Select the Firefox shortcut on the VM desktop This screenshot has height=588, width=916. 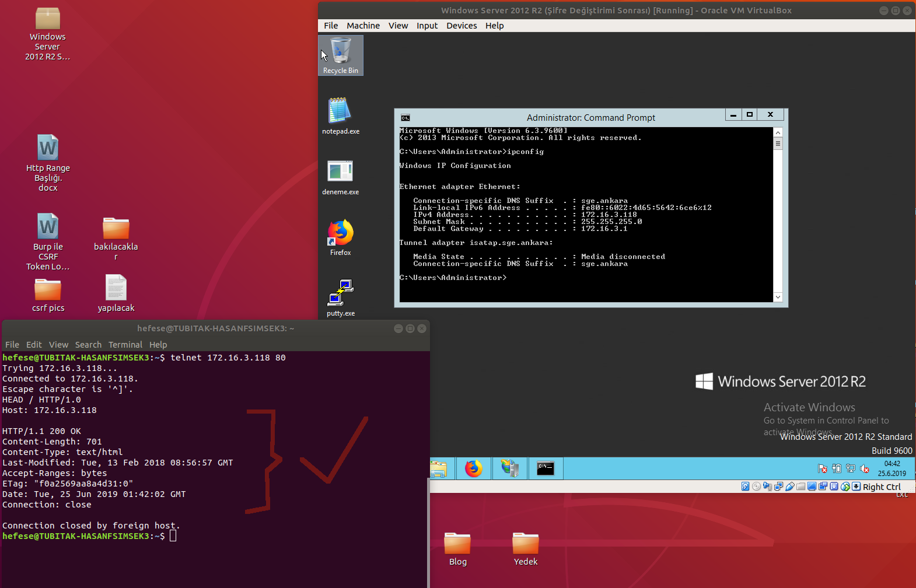pyautogui.click(x=341, y=237)
